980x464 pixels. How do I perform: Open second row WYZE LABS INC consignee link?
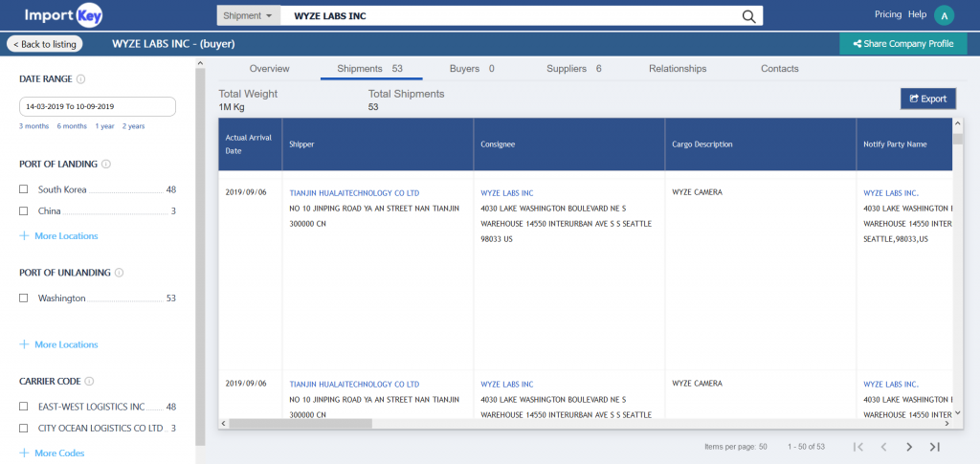pyautogui.click(x=507, y=385)
